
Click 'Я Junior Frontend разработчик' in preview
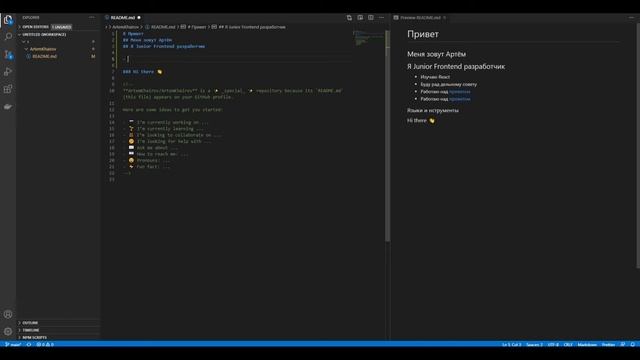click(456, 67)
